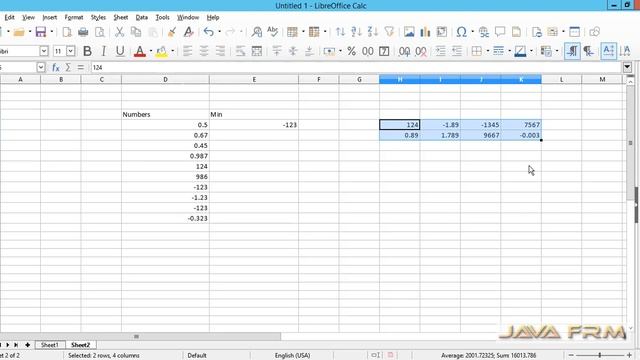Run the Spelling check icon

pyautogui.click(x=272, y=32)
